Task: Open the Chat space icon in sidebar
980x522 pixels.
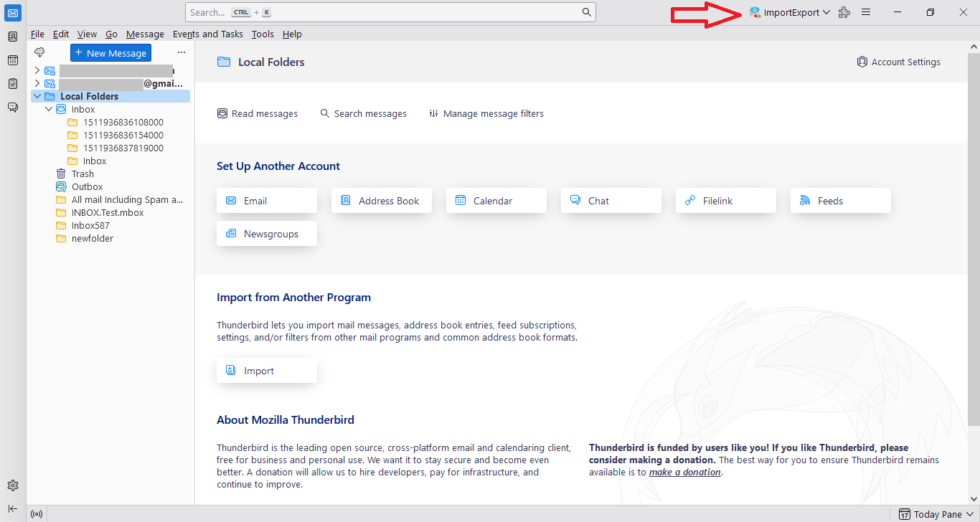Action: [13, 108]
